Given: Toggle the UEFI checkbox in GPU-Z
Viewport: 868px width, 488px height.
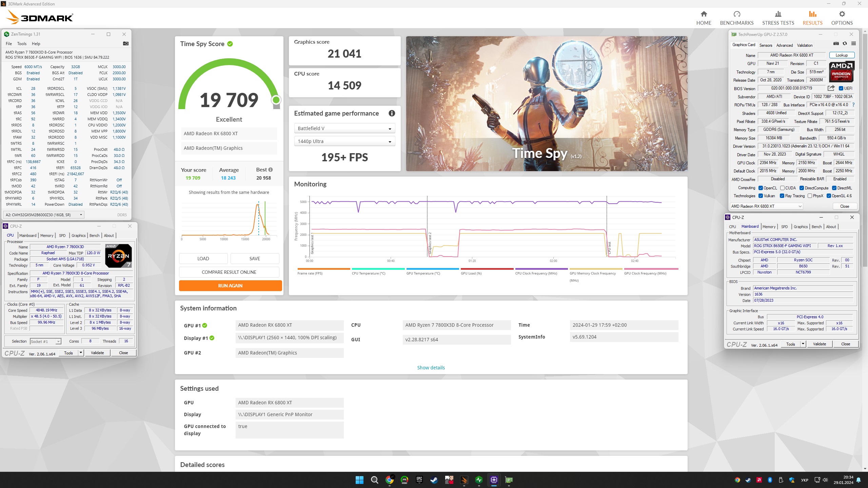Looking at the screenshot, I should click(841, 88).
